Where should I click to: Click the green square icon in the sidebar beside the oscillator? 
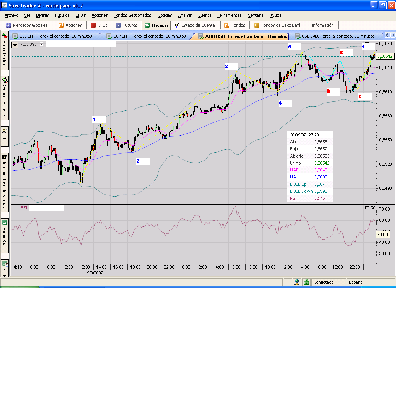coord(5,222)
